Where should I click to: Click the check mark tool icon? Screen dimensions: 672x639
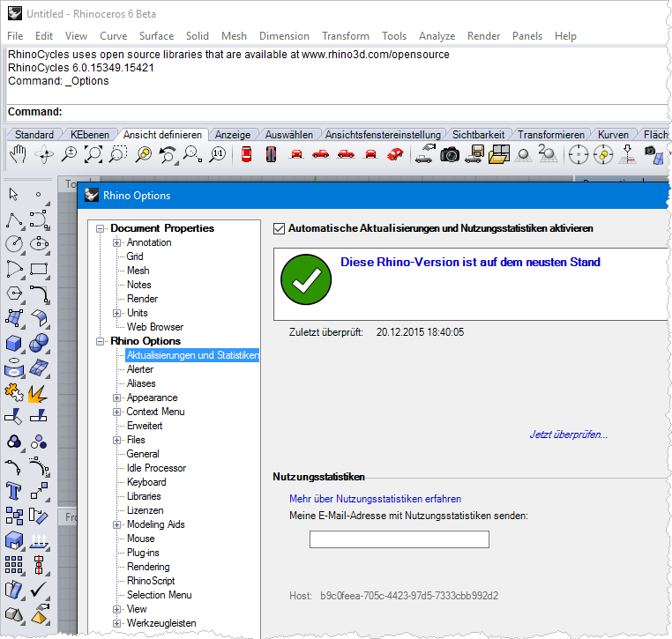point(39,590)
